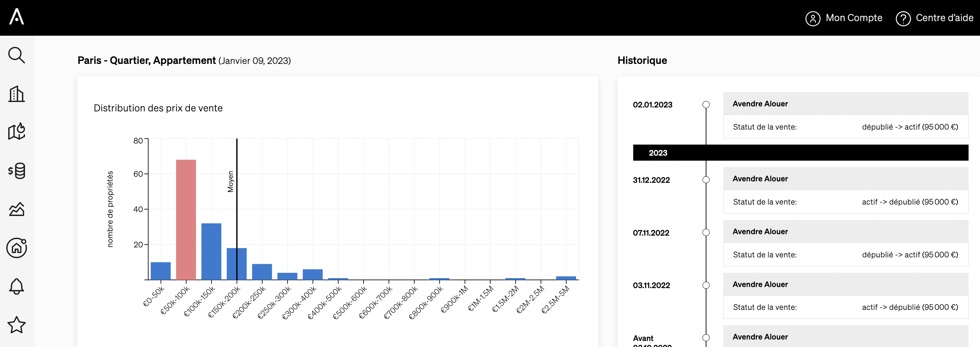Click status text for 02.01.2023 entry
This screenshot has height=347, width=980.
coord(910,127)
